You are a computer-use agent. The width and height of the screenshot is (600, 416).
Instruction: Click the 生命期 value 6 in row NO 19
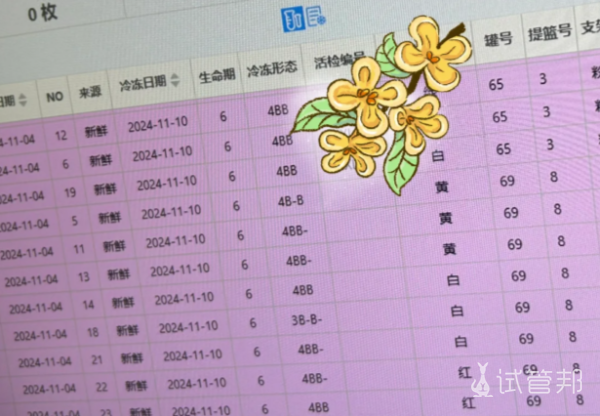coord(232,176)
